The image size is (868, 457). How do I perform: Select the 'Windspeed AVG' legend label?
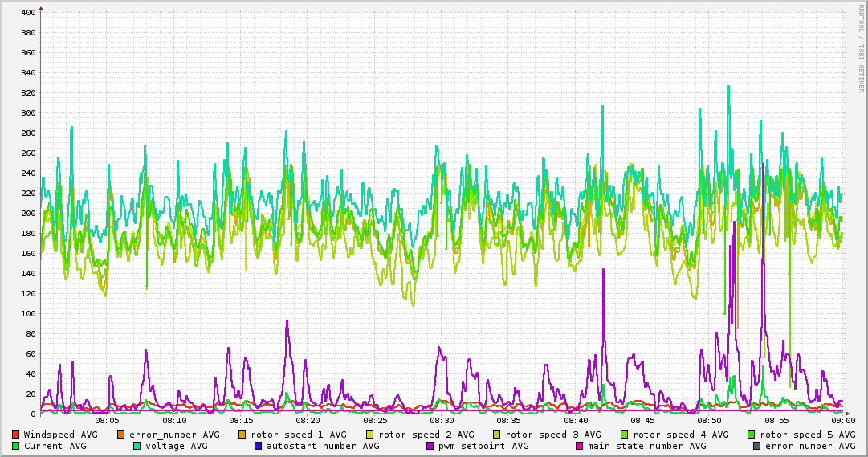(60, 435)
